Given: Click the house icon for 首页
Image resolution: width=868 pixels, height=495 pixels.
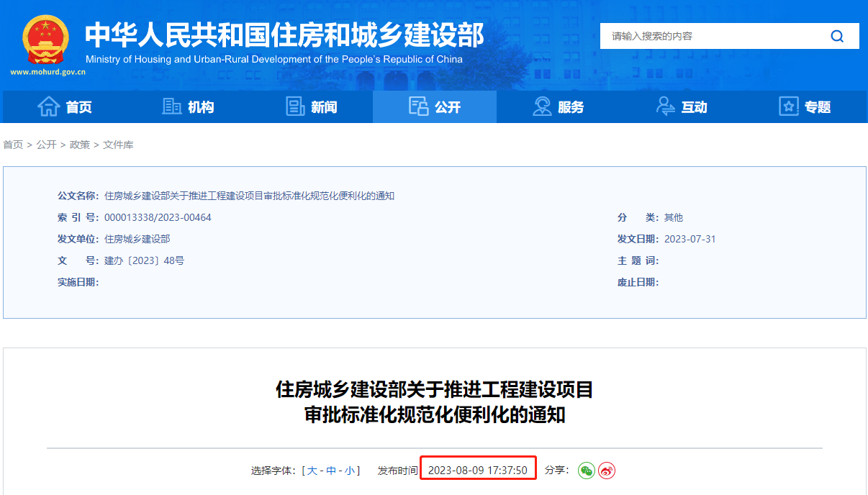Looking at the screenshot, I should tap(48, 106).
